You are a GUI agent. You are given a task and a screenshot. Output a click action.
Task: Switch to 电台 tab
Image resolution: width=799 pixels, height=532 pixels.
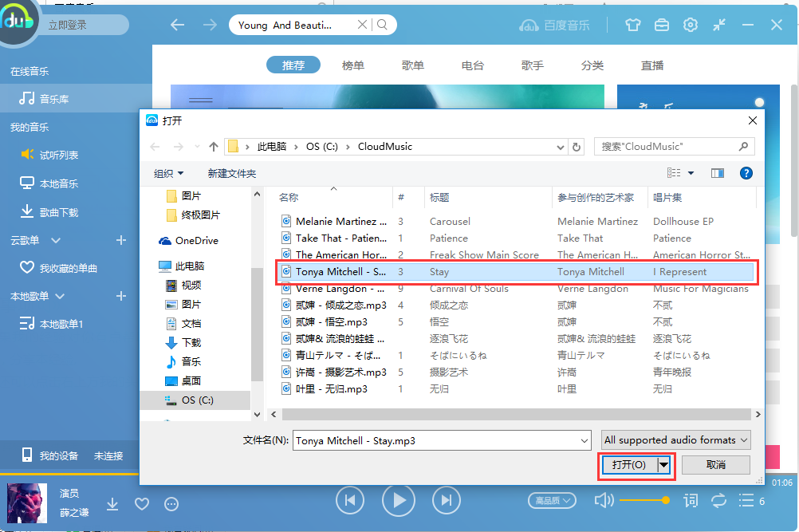pos(472,65)
